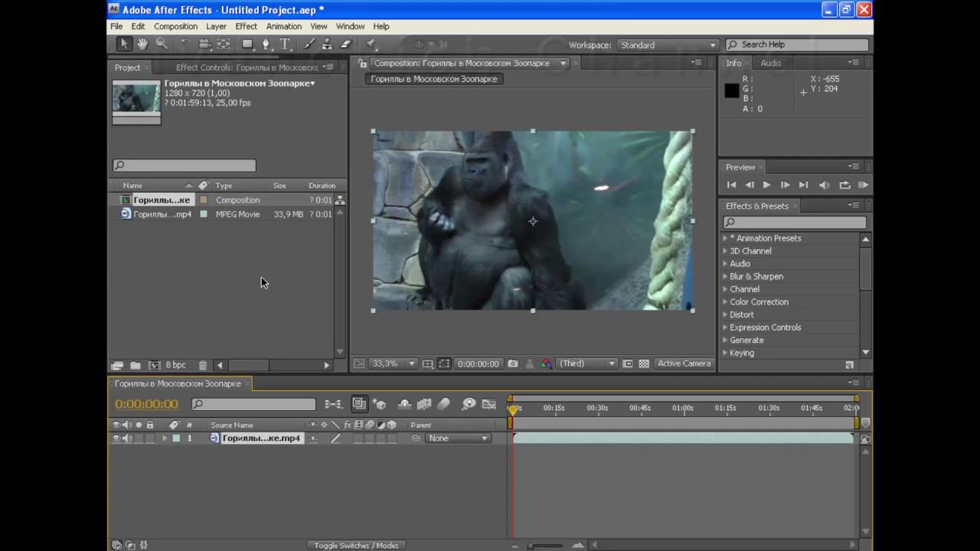
Task: Click the Effects & Presets search field
Action: pyautogui.click(x=794, y=223)
